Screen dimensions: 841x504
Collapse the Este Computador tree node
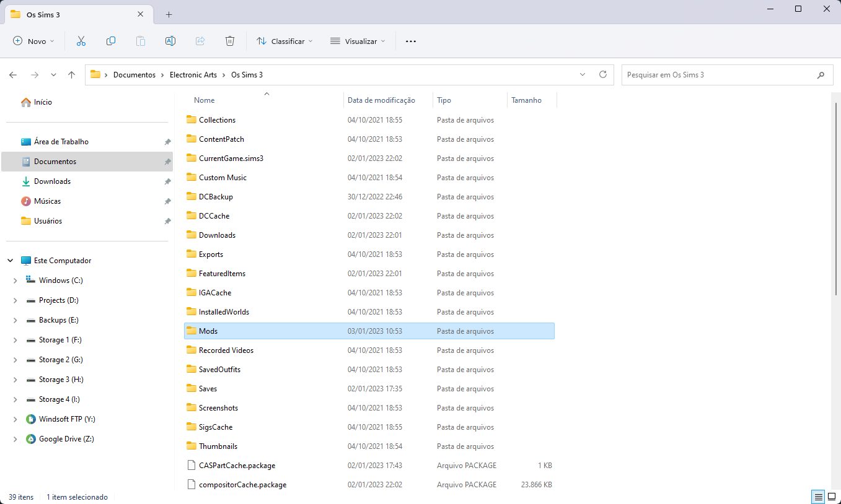pyautogui.click(x=11, y=261)
